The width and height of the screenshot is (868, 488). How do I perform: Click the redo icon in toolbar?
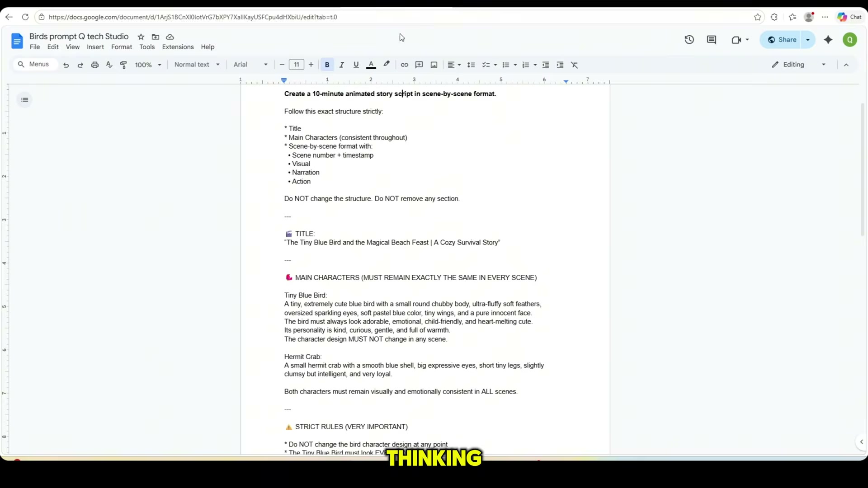(80, 65)
